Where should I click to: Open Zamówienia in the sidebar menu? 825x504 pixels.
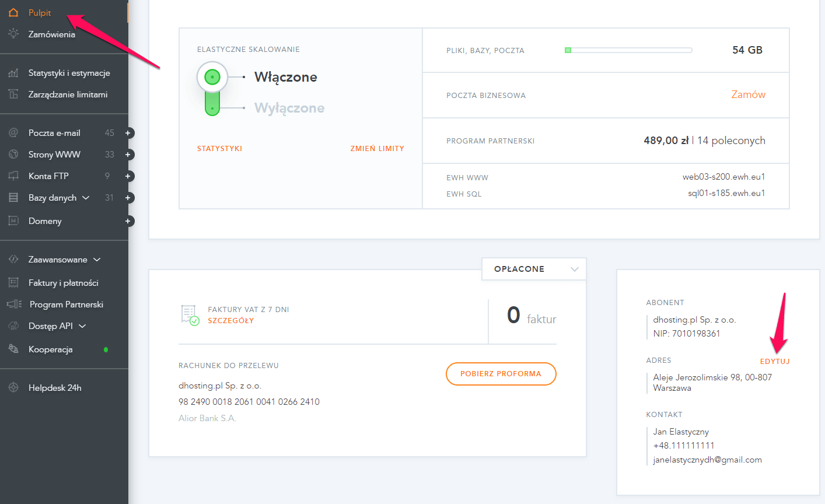pyautogui.click(x=52, y=34)
